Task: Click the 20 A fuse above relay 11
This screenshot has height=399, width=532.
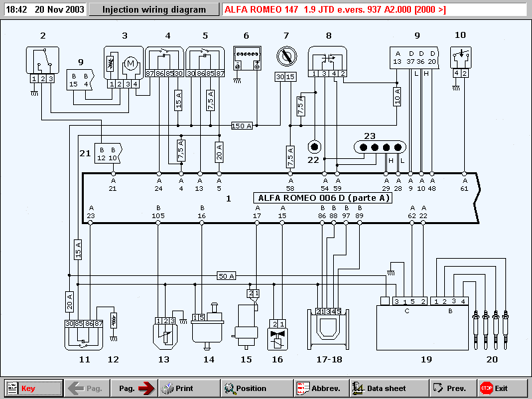Action: tap(69, 302)
